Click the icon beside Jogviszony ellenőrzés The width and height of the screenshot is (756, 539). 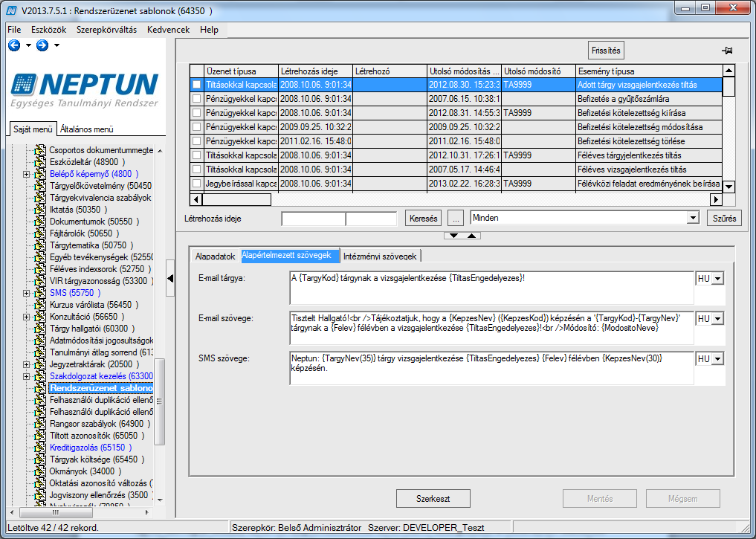pyautogui.click(x=41, y=495)
